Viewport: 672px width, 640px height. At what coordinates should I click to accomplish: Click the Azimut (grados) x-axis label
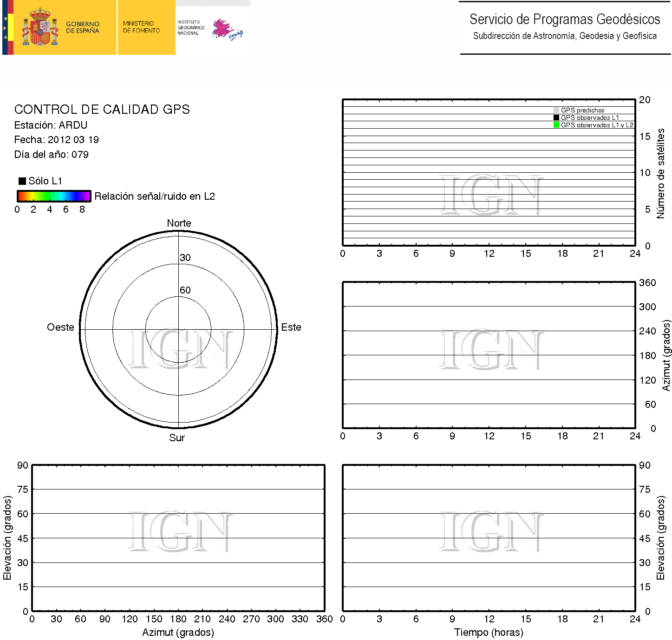coord(178,633)
